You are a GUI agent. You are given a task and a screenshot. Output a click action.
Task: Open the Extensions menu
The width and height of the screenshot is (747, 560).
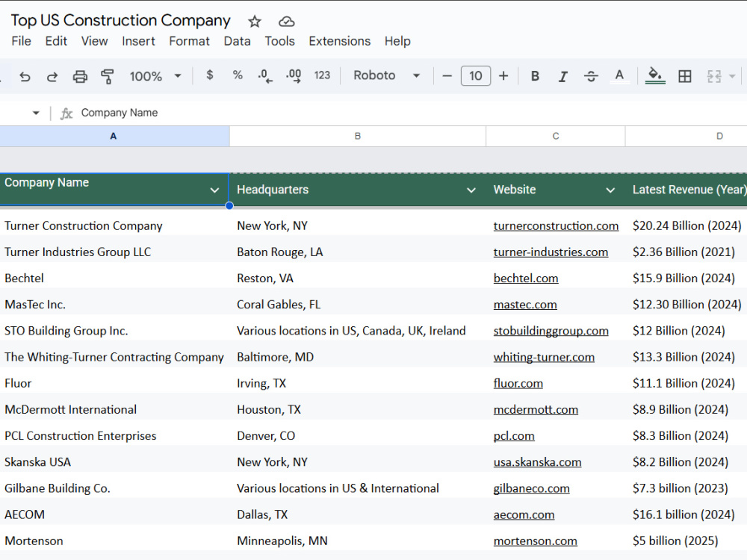pyautogui.click(x=339, y=41)
